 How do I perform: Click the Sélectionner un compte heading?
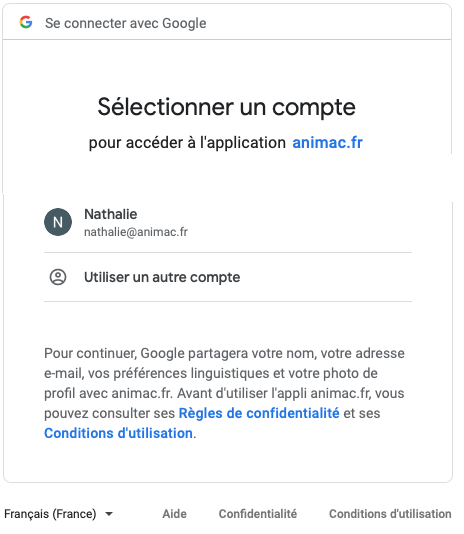(227, 107)
